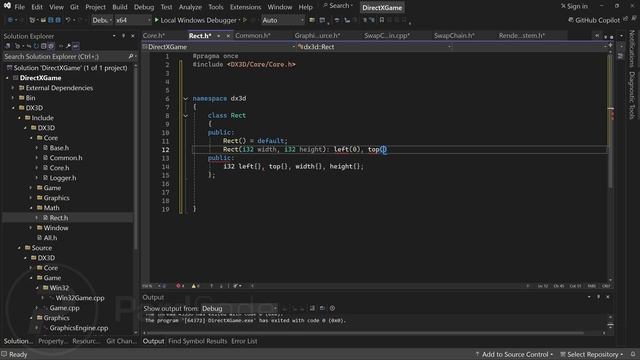Collapse the class Rect code block
Viewport: 640px width, 360px height.
[x=186, y=116]
